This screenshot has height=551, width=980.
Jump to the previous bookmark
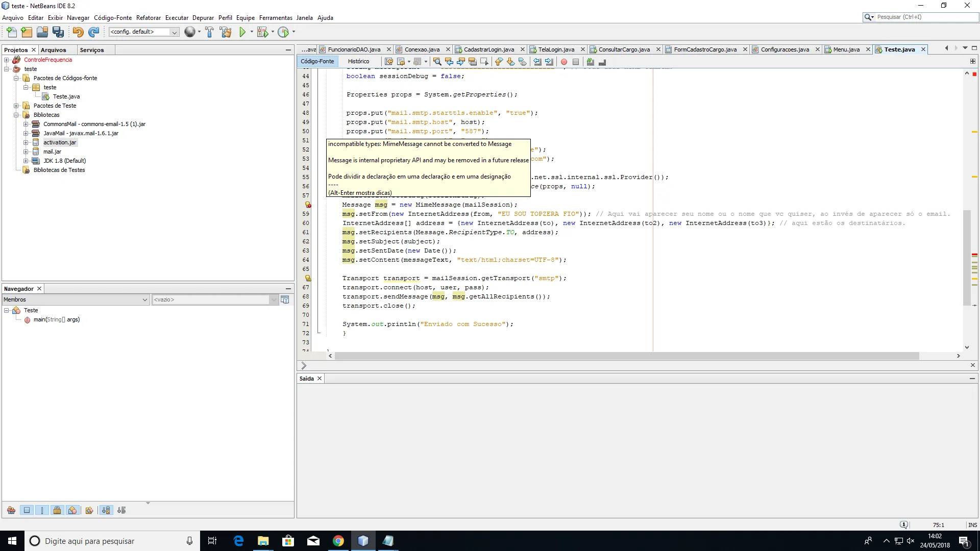(x=499, y=62)
